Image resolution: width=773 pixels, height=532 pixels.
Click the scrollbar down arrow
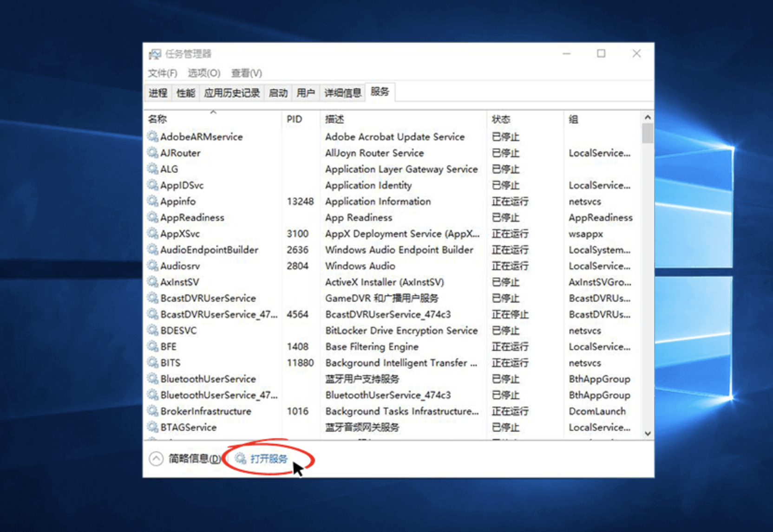tap(648, 434)
